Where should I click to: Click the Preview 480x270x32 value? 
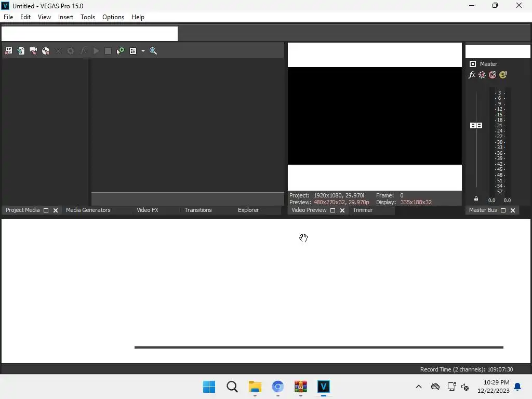click(x=341, y=202)
